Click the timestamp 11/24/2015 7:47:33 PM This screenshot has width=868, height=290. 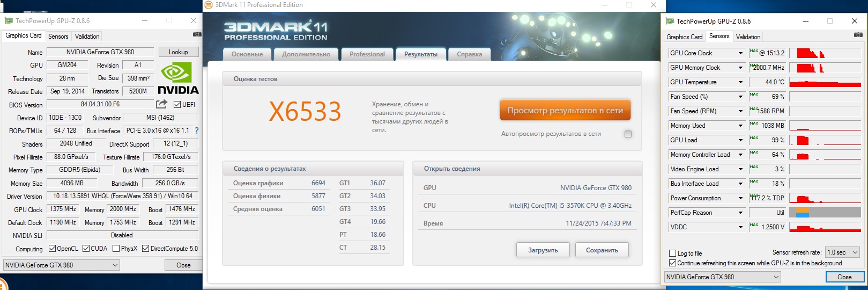(x=598, y=223)
